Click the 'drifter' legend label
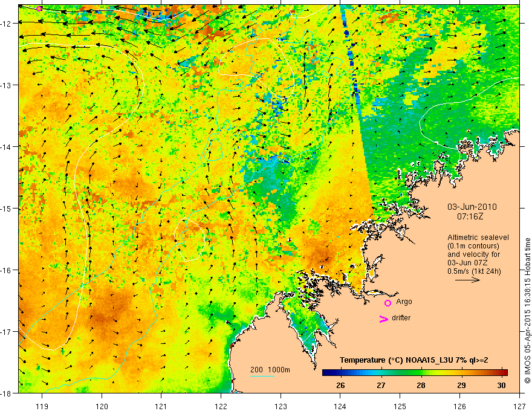 (x=401, y=318)
